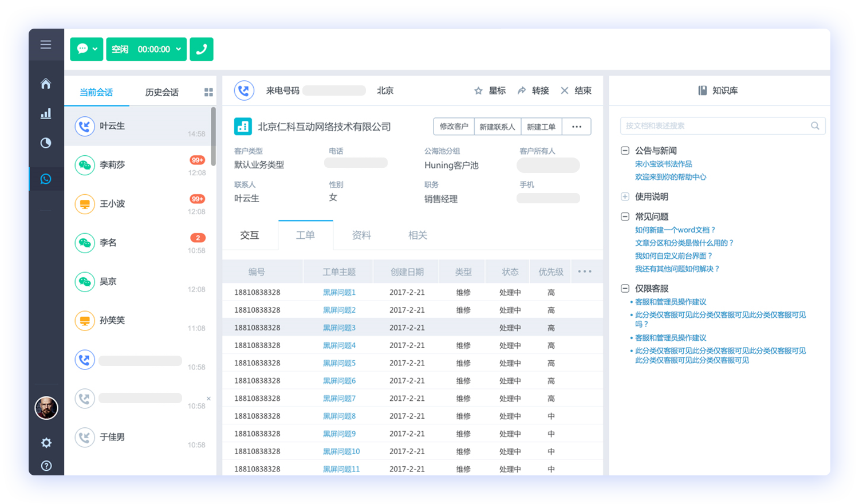Collapse the 常见问题 section

625,216
